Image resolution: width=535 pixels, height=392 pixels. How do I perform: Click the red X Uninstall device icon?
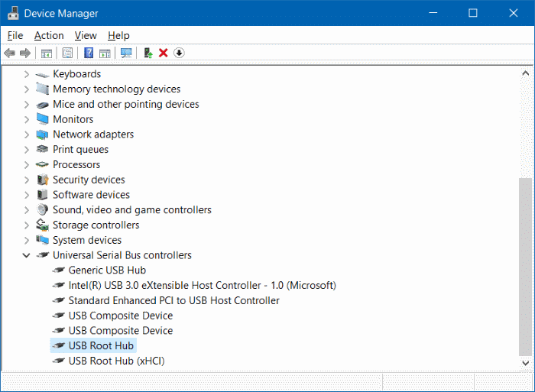164,53
